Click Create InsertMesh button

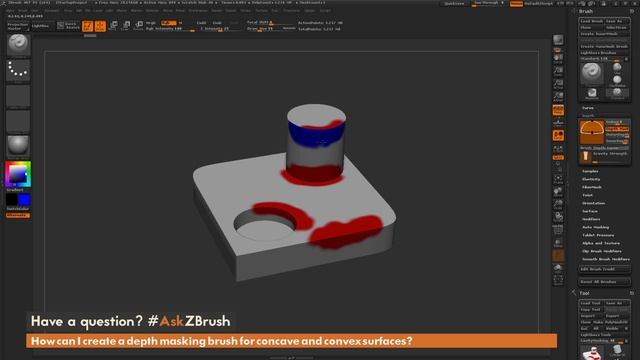click(x=604, y=34)
